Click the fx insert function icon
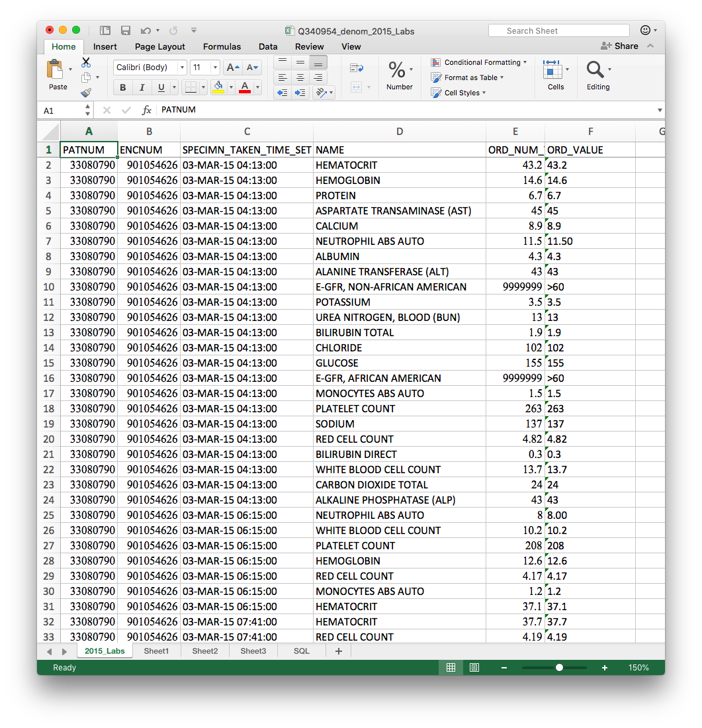Screen dimensions: 702x728 pos(147,110)
